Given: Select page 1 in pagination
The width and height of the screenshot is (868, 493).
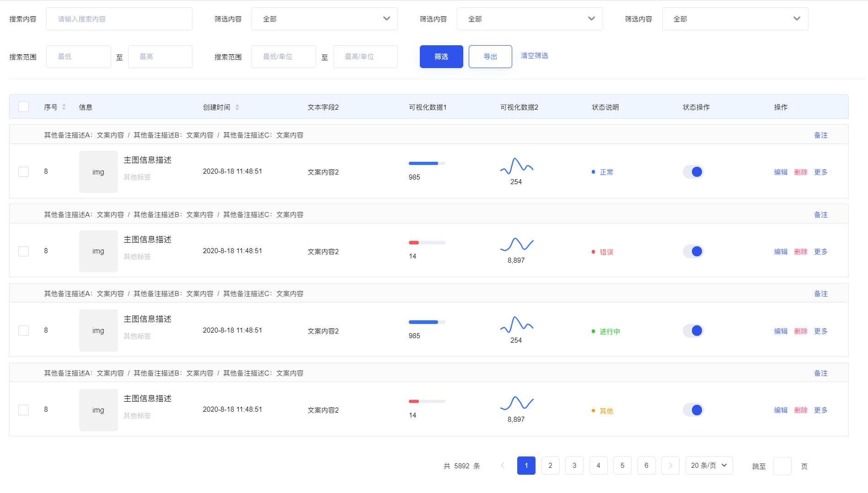Looking at the screenshot, I should pos(526,466).
